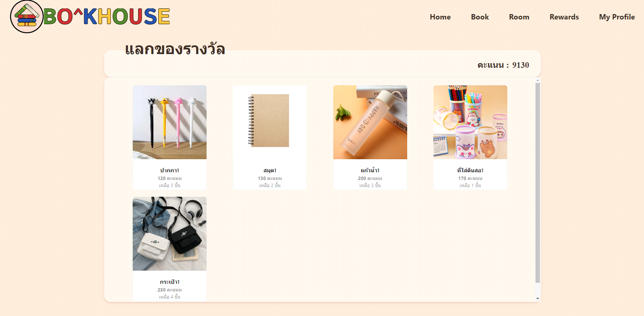Click the กระเป๋า1 reward title
The height and width of the screenshot is (316, 644).
170,282
